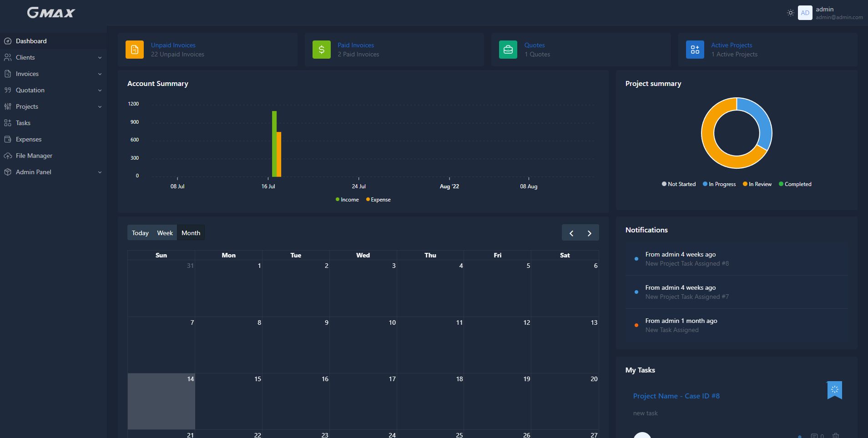
Task: Toggle Income series in chart legend
Action: [347, 200]
